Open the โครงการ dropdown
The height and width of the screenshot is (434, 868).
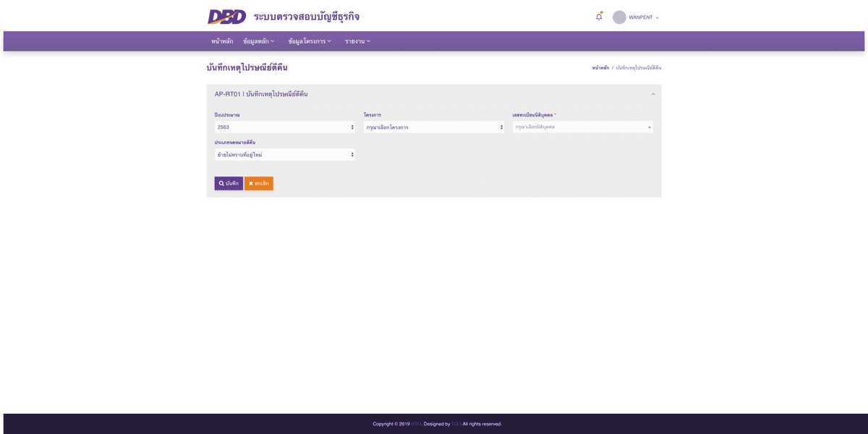(x=434, y=127)
